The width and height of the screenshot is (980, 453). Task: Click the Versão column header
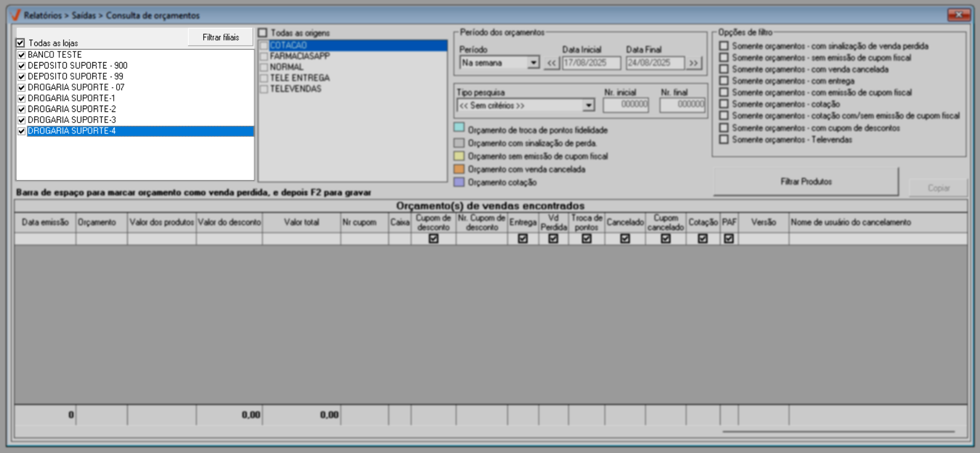[x=763, y=223]
